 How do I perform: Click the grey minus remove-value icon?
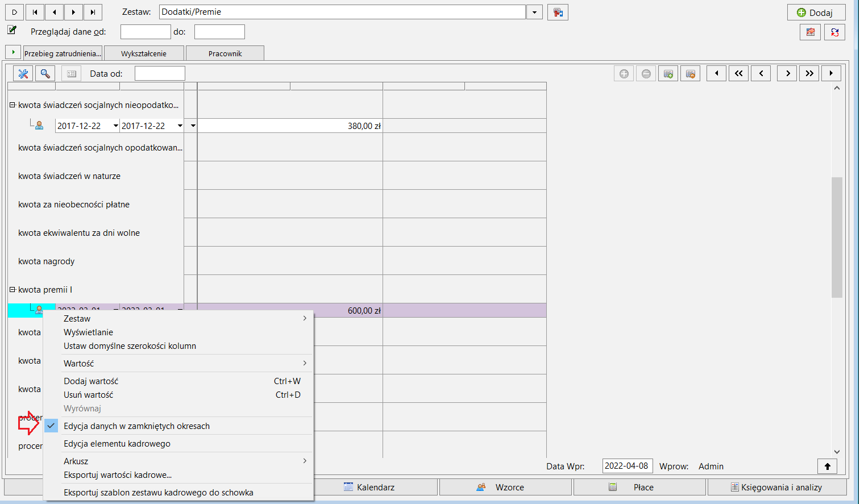(x=646, y=74)
